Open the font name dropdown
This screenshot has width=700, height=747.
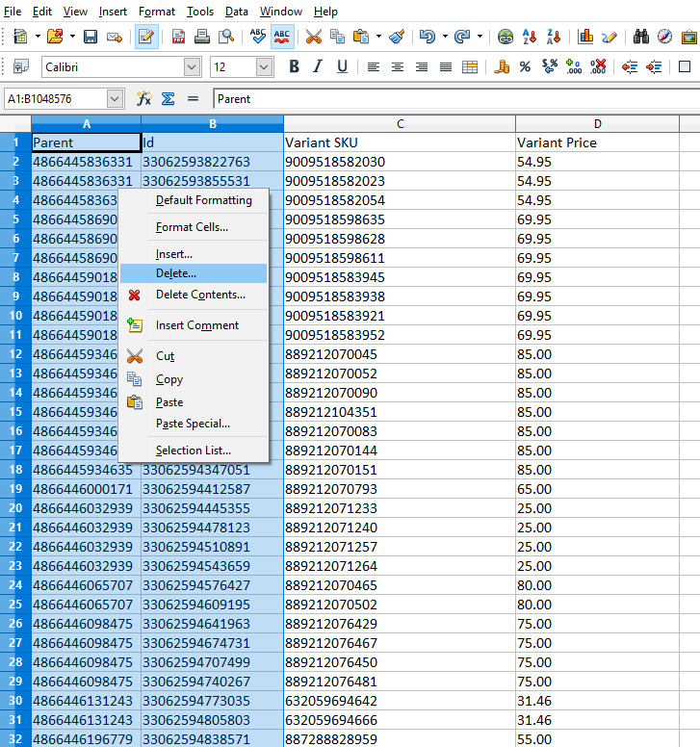pos(192,67)
